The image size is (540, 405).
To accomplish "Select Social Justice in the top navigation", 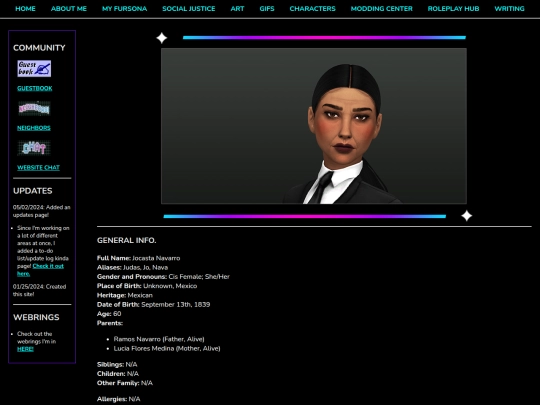I will (x=189, y=9).
